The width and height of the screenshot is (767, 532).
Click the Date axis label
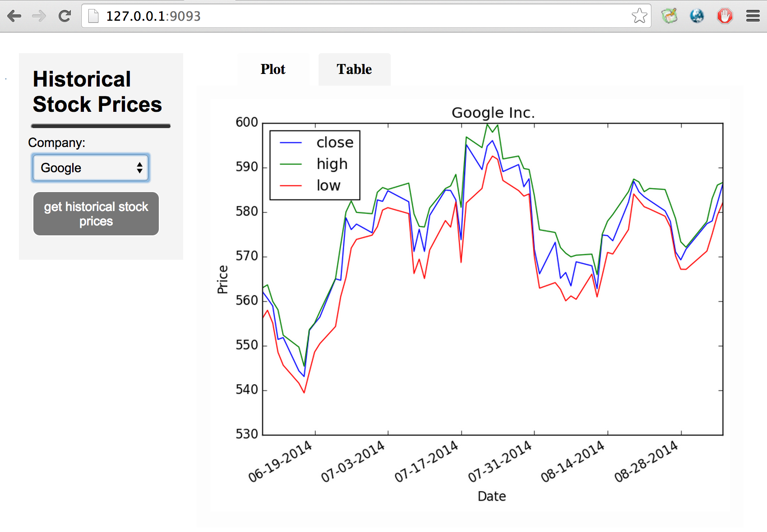click(x=492, y=496)
